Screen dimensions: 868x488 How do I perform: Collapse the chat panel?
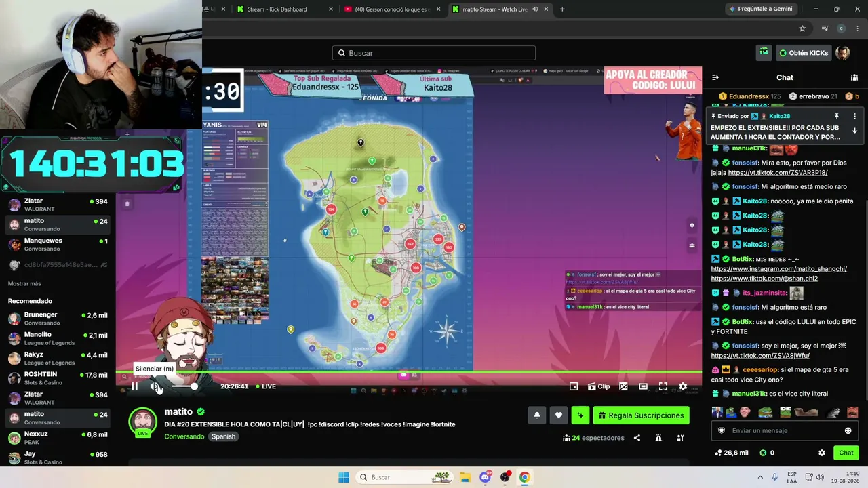[715, 77]
